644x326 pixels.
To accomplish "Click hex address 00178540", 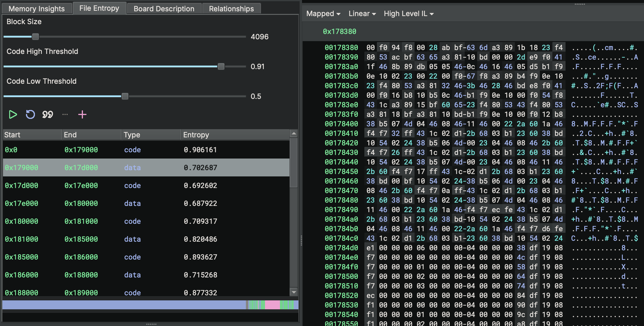I will (341, 315).
